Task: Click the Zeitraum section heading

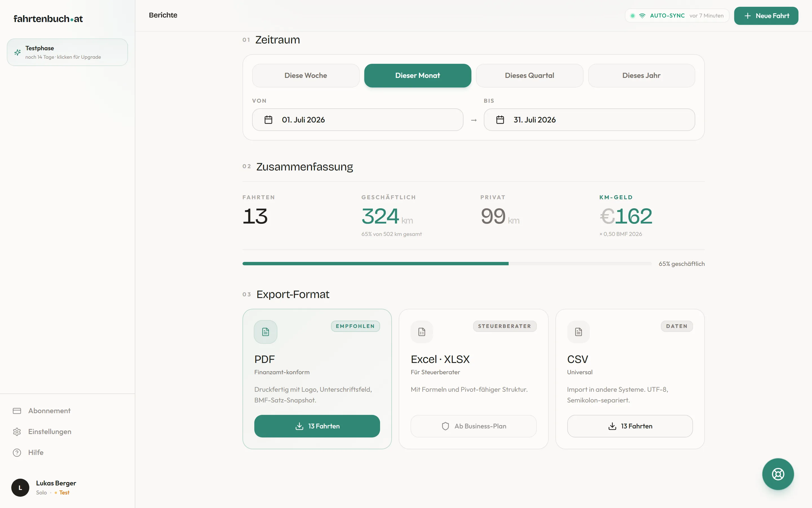Action: (x=277, y=40)
